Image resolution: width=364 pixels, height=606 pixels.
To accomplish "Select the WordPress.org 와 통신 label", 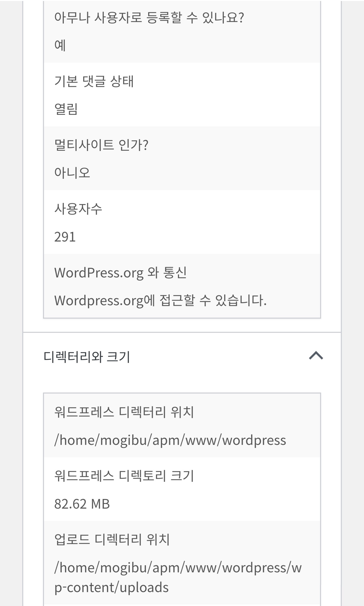I will (x=121, y=273).
